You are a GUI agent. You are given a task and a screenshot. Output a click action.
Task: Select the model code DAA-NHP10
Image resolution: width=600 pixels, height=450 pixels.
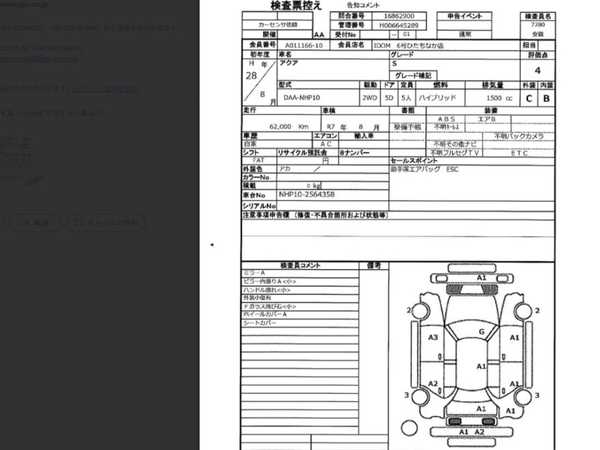pos(302,98)
